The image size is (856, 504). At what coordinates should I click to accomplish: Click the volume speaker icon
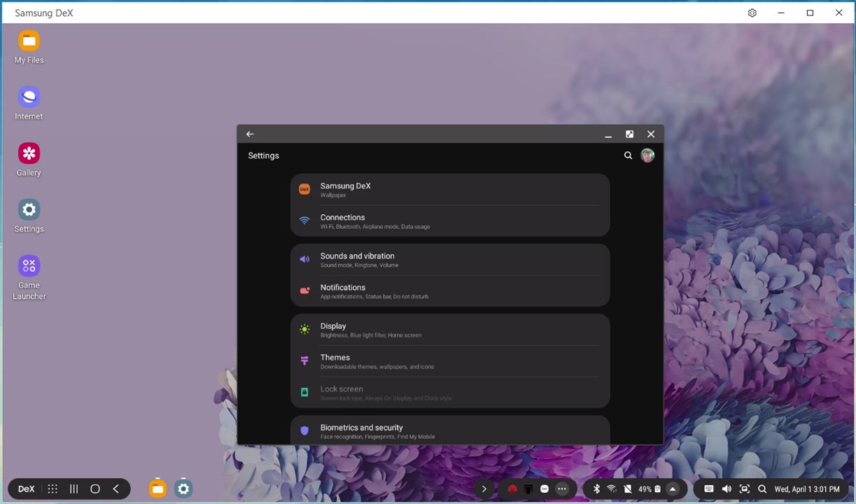point(727,489)
